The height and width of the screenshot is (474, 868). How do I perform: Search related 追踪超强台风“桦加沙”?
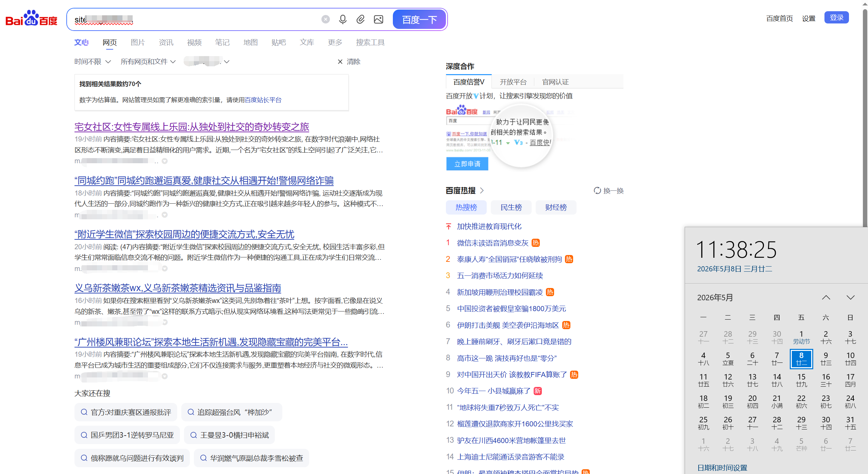coord(232,412)
